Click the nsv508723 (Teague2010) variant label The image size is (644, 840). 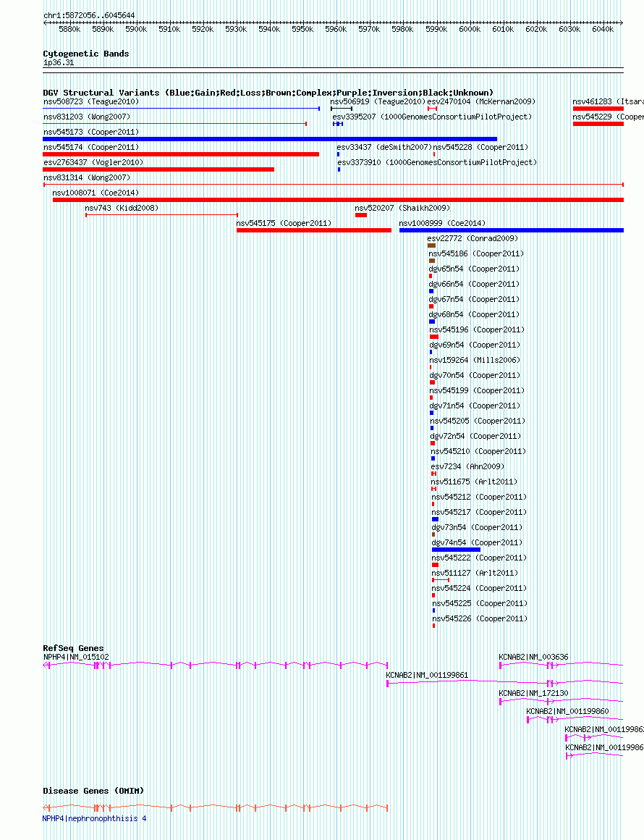point(91,101)
